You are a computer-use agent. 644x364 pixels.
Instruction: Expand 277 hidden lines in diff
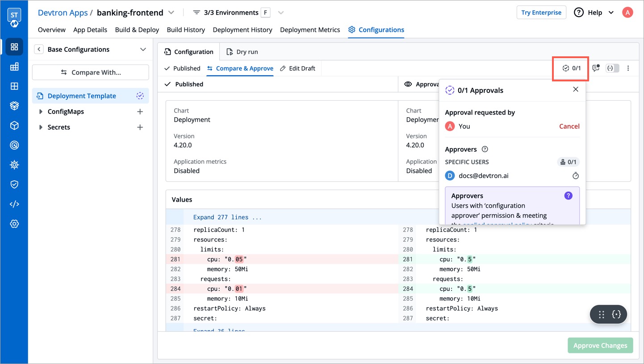227,217
